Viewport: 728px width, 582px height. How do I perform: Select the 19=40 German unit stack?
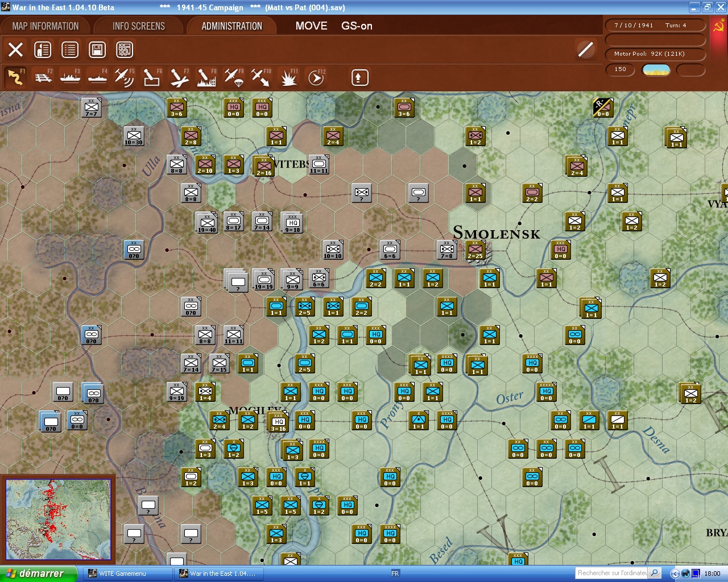(206, 223)
